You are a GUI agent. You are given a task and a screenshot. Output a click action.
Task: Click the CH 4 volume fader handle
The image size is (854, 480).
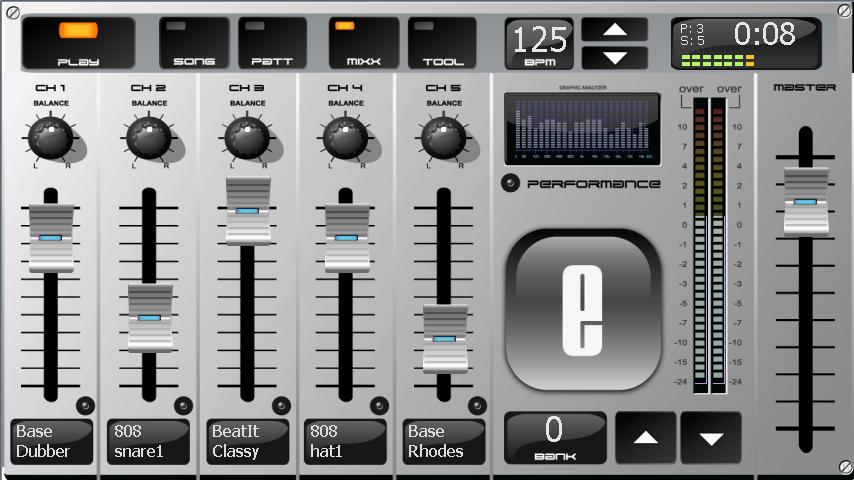click(347, 238)
